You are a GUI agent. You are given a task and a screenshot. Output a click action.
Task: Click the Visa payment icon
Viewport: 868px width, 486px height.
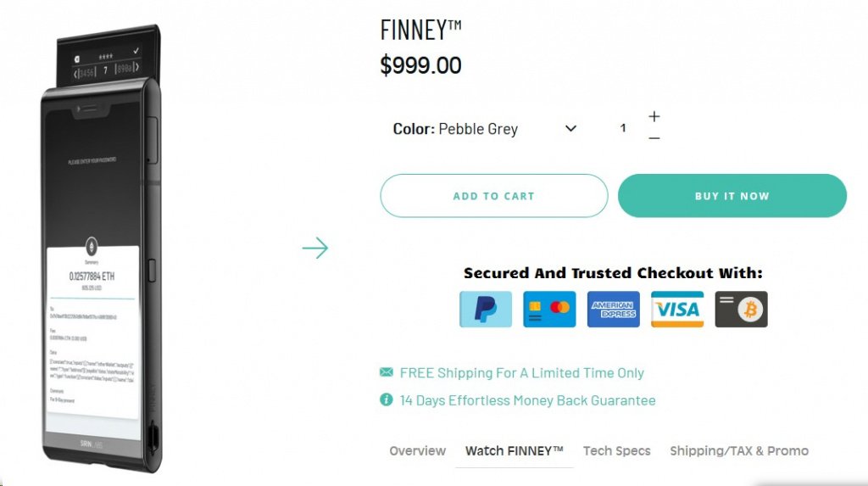[x=677, y=310]
